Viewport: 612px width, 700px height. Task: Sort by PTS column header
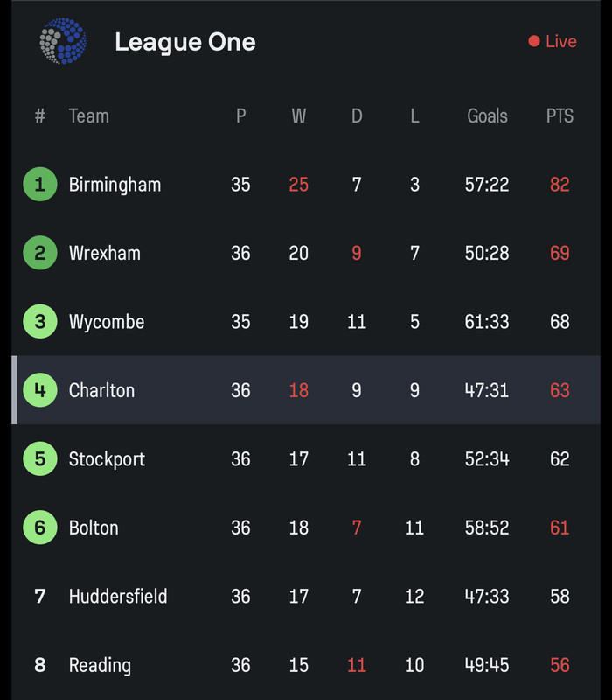click(x=560, y=115)
